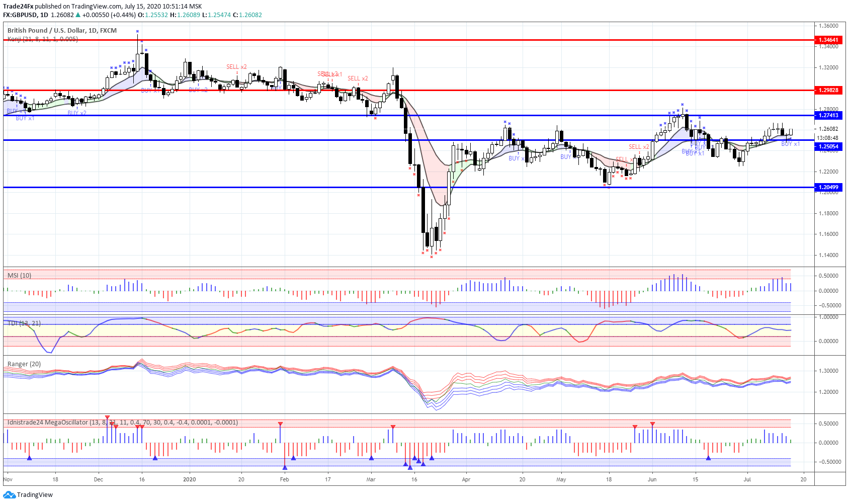Viewport: 849px width, 504px height.
Task: Click the TradingView cloud logo icon
Action: pos(9,495)
